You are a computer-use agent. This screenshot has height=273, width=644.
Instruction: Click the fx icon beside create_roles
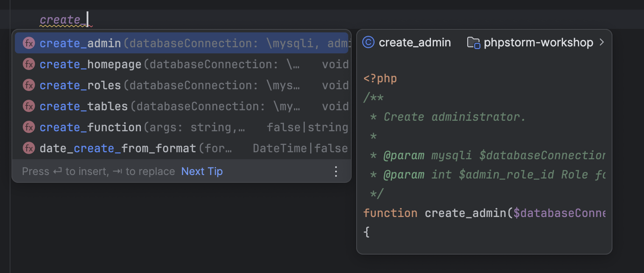tap(28, 85)
